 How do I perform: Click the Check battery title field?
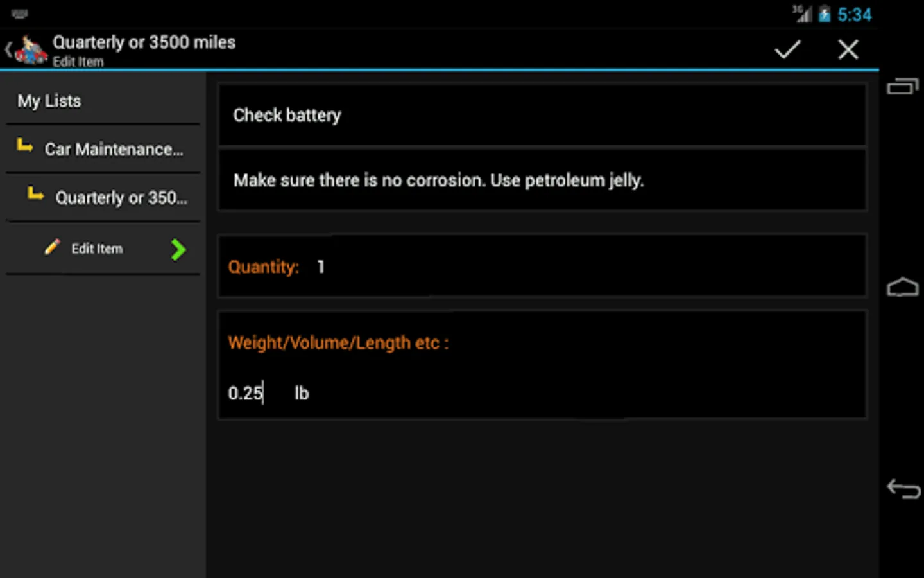542,116
